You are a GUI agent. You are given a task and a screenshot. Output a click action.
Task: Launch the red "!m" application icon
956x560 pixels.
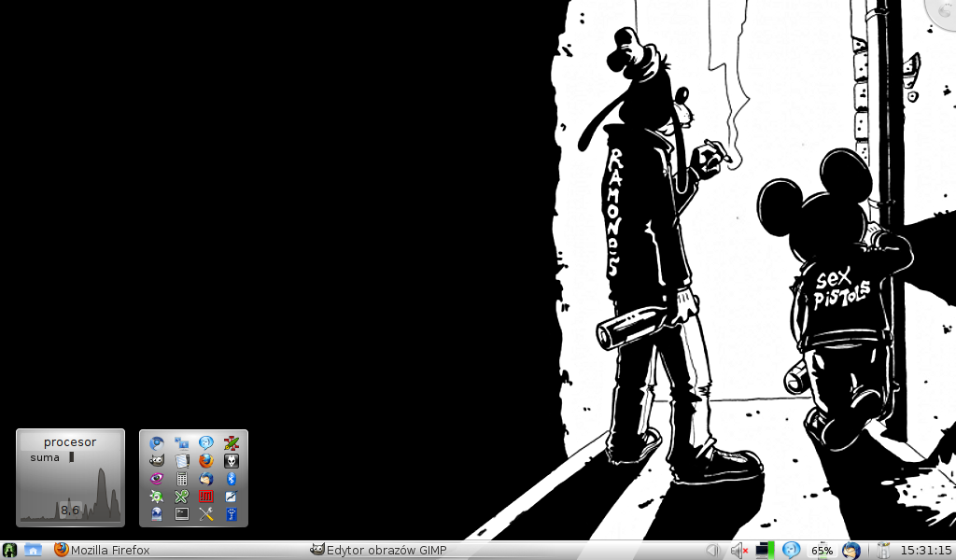(206, 497)
